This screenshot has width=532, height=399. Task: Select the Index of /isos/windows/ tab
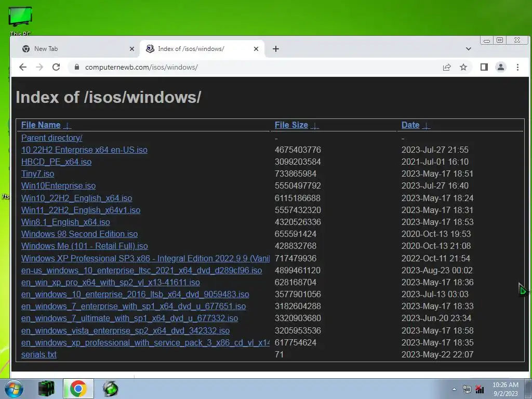[202, 49]
